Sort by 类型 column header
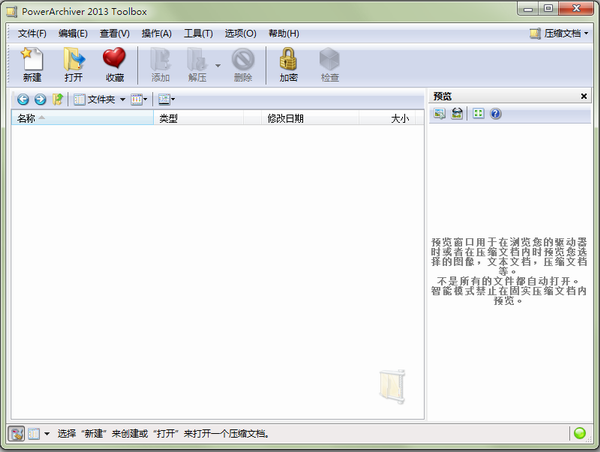600x452 pixels. coord(199,118)
